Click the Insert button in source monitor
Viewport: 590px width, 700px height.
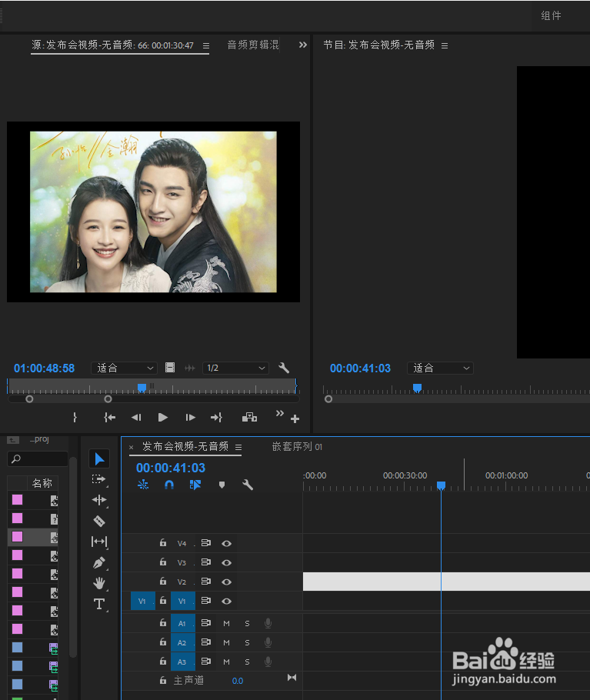click(249, 418)
